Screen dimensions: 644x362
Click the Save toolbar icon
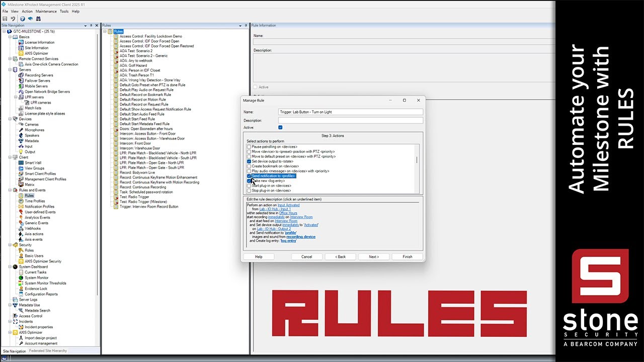click(5, 19)
